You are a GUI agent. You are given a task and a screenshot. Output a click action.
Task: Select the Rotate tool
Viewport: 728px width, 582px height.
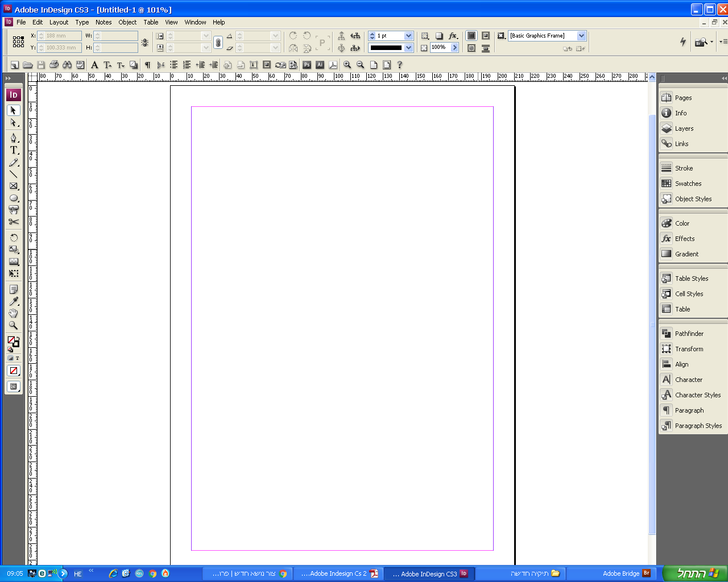14,238
